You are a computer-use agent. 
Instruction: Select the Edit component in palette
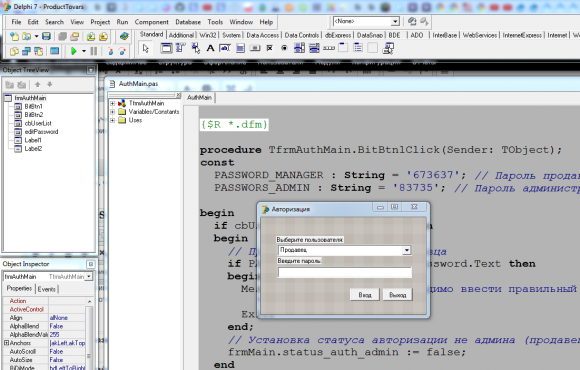point(225,48)
